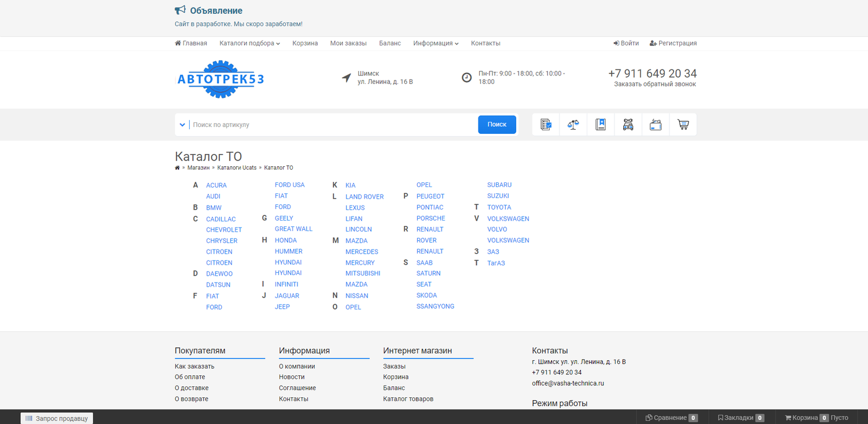Click the АВТОТРЕК53 gear logo
The height and width of the screenshot is (424, 868).
coord(220,79)
